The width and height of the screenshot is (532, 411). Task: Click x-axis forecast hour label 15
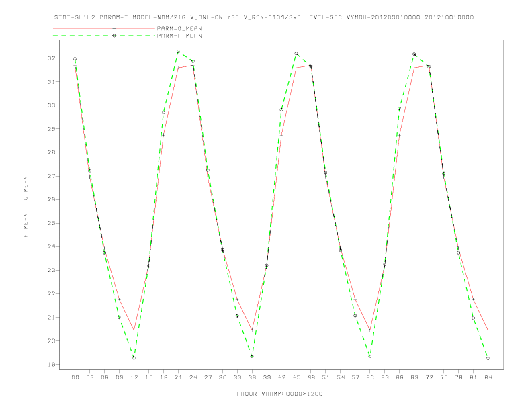[x=149, y=377]
